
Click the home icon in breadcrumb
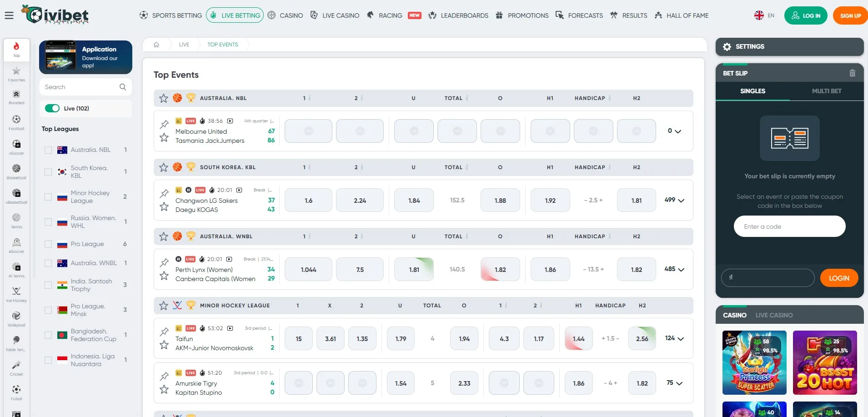tap(156, 45)
